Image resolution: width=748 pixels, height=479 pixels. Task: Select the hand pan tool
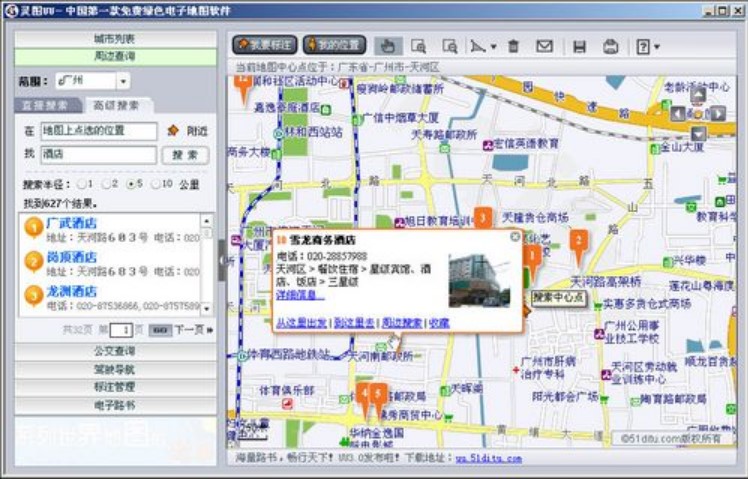click(x=387, y=46)
